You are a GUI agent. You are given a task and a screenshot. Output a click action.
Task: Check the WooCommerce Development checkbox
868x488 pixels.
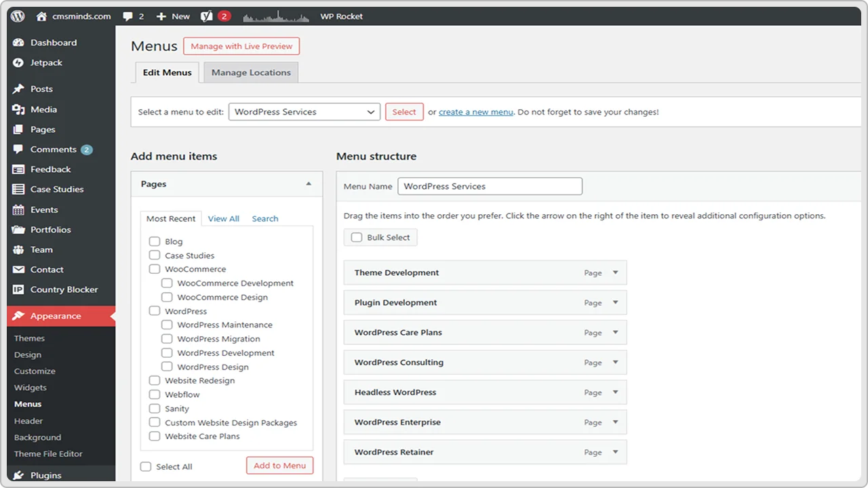167,283
